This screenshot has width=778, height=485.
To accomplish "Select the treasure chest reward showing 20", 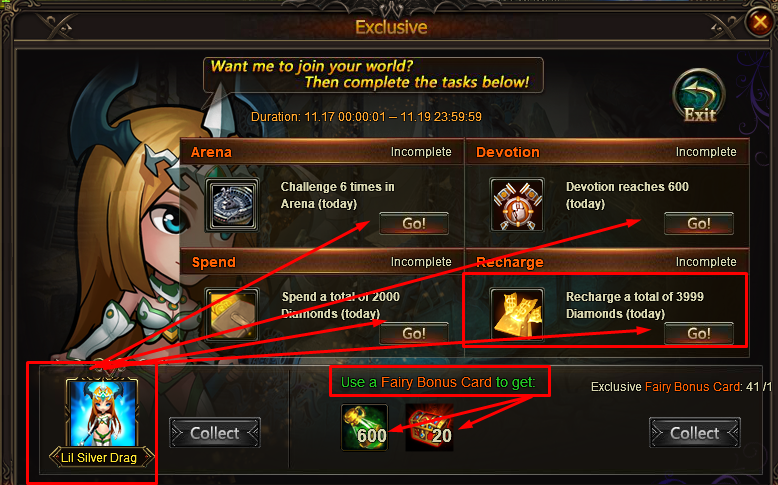I will [430, 427].
